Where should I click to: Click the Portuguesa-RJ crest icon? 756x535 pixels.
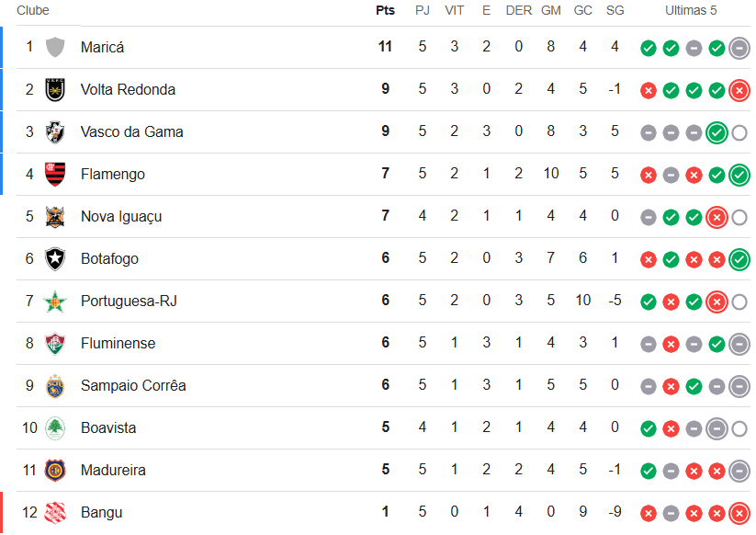55,301
